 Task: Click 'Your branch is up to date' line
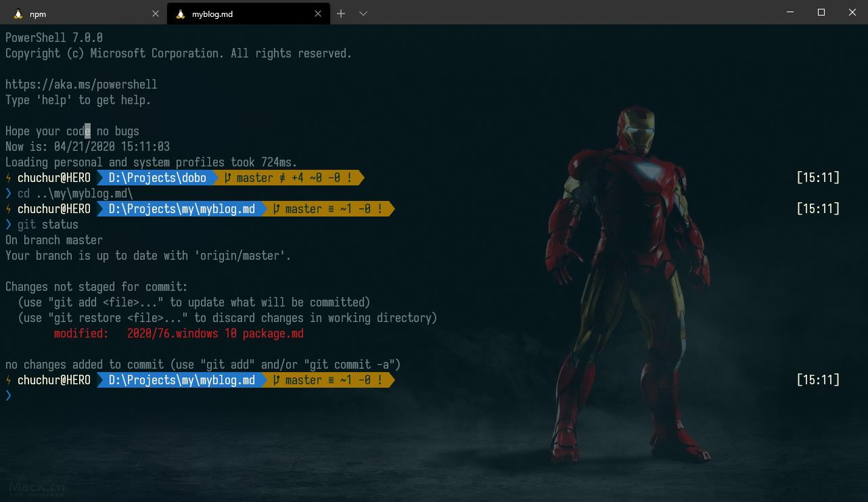coord(148,256)
